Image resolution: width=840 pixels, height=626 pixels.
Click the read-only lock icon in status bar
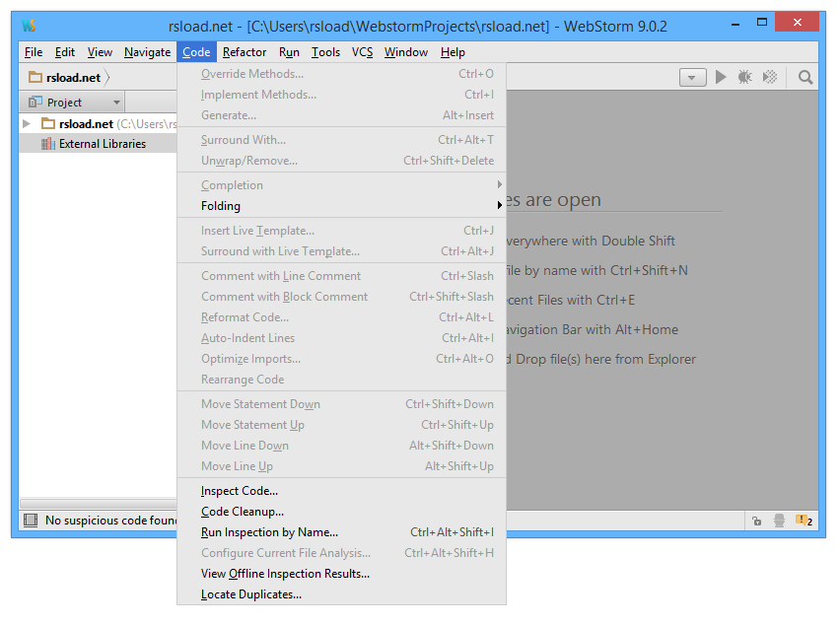click(756, 521)
